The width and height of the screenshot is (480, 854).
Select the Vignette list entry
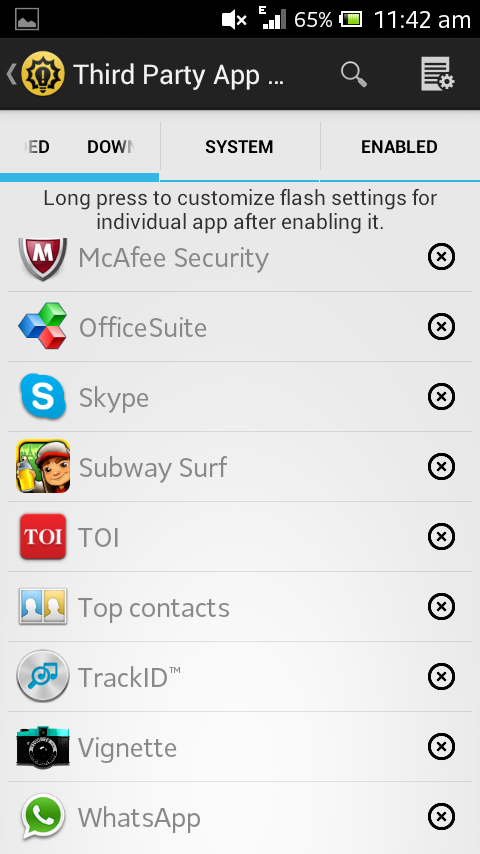point(240,747)
